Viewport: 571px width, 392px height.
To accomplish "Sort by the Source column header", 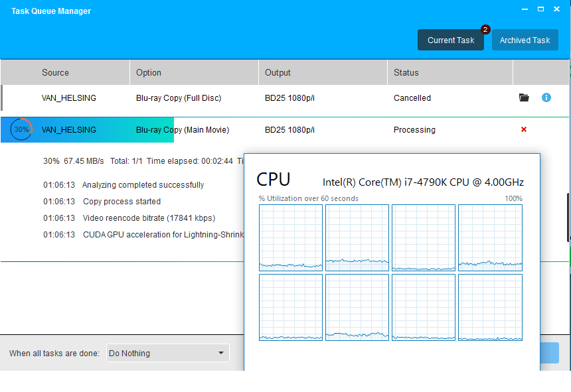I will 55,72.
